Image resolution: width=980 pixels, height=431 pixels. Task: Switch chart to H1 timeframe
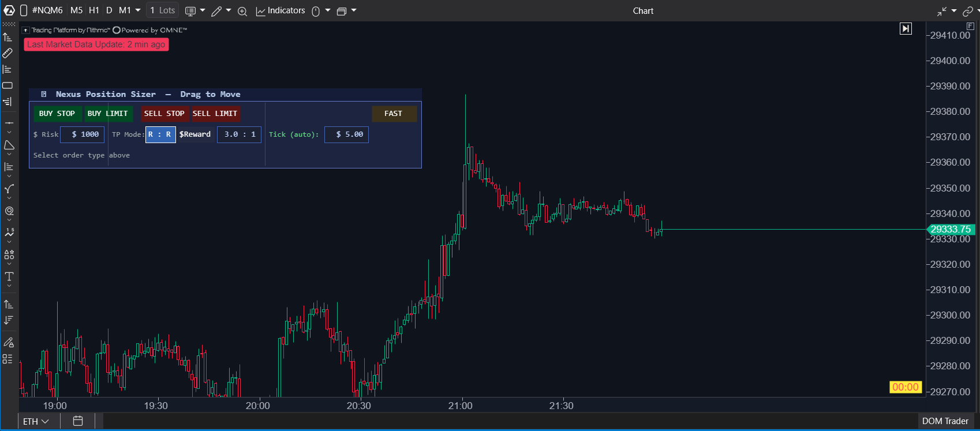point(94,10)
